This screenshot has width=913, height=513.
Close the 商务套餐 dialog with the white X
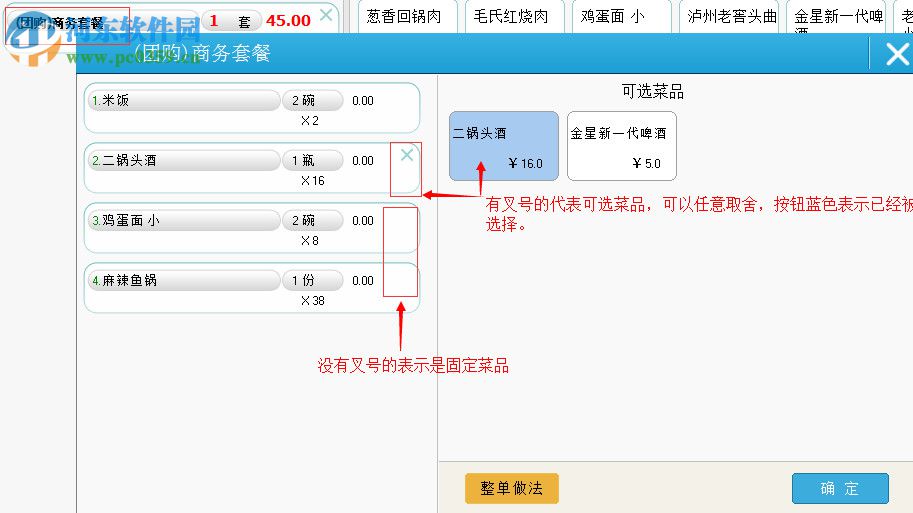pyautogui.click(x=897, y=55)
